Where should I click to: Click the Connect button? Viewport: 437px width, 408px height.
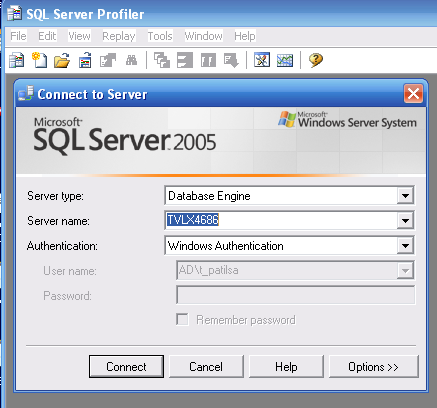(126, 367)
